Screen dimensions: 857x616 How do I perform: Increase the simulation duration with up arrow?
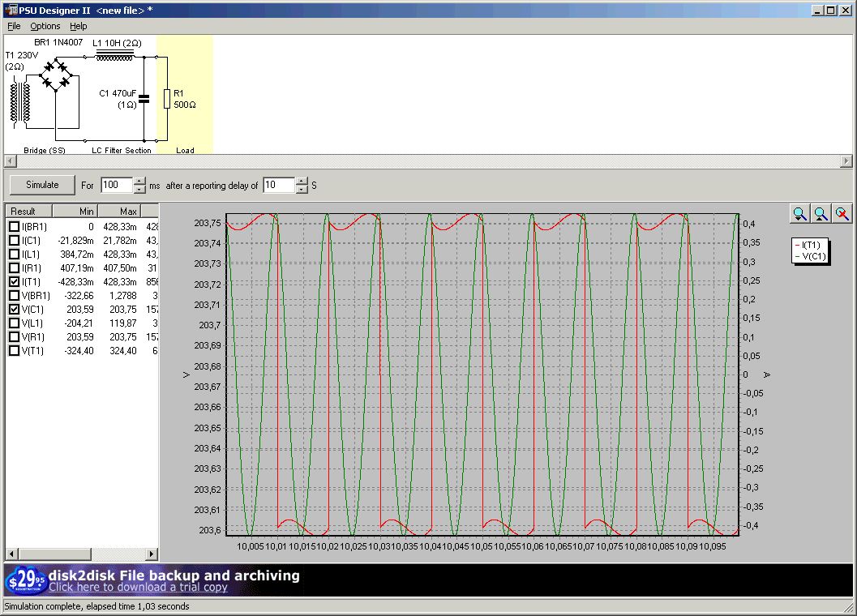point(139,181)
